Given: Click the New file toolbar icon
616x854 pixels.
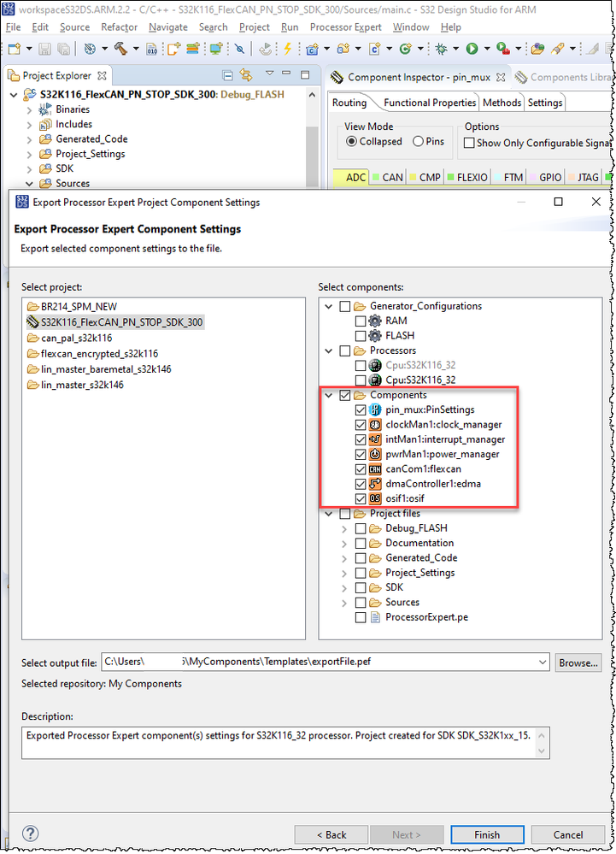Looking at the screenshot, I should [15, 49].
